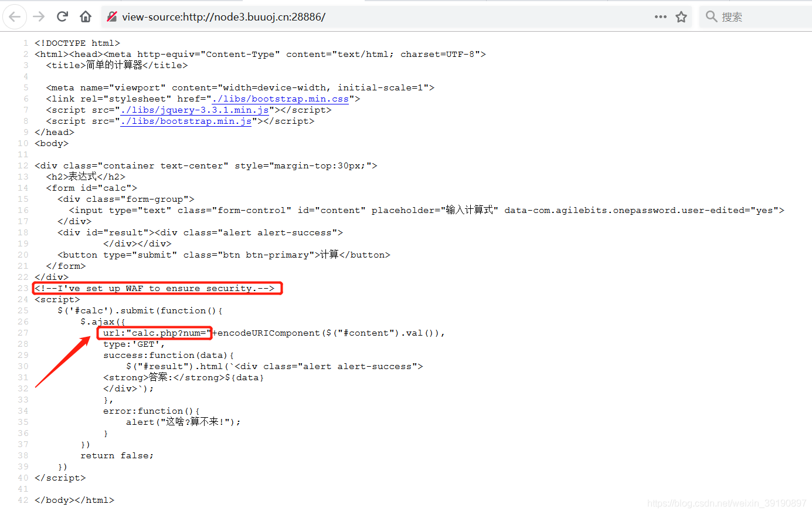
Task: Click the error:function(){ line
Action: 151,411
